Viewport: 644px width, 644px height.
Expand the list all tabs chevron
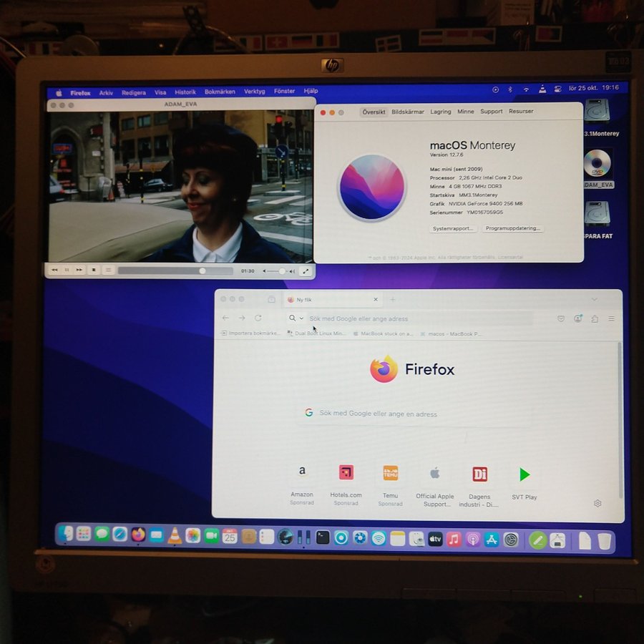(x=594, y=299)
